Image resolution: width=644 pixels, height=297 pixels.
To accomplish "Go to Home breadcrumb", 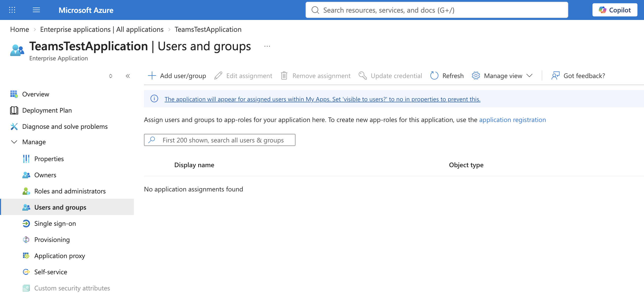I will 19,29.
